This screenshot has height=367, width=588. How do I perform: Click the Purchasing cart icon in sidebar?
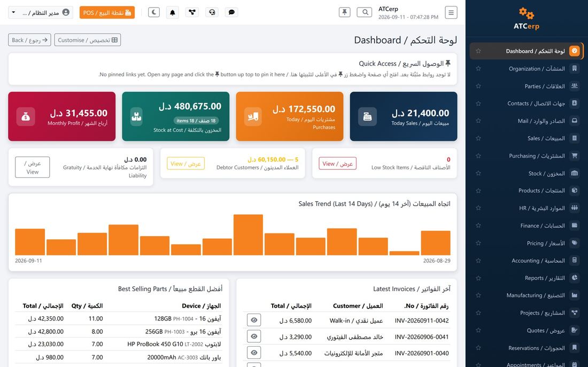574,155
